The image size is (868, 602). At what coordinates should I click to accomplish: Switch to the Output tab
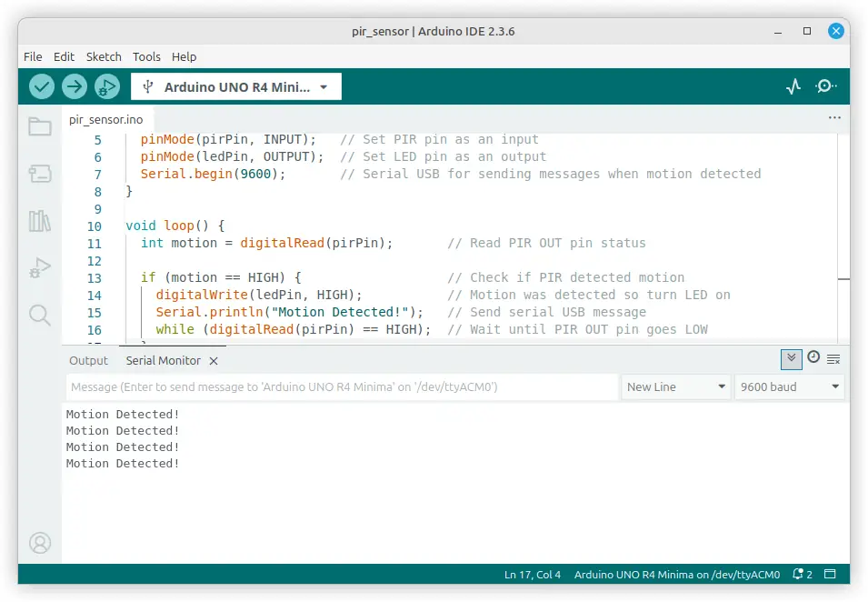88,360
